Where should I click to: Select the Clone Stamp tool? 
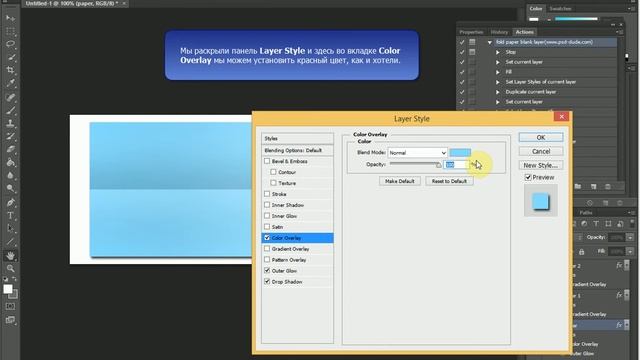(10, 123)
